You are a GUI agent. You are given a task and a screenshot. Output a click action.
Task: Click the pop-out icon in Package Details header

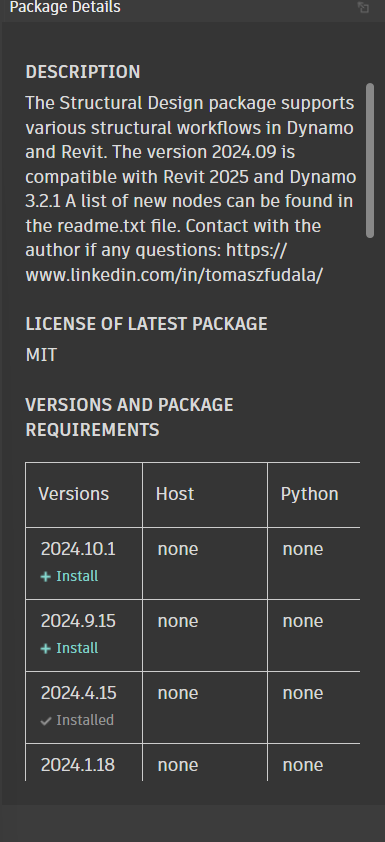pyautogui.click(x=364, y=8)
